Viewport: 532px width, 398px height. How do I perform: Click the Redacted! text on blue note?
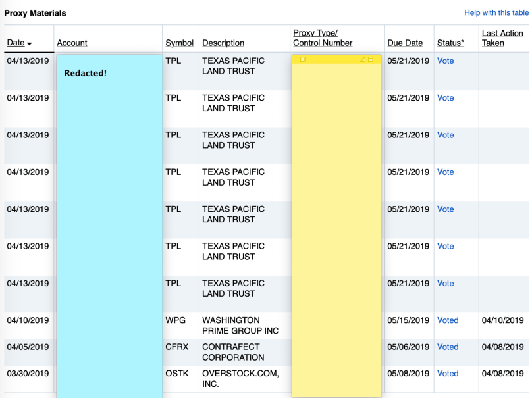point(85,73)
